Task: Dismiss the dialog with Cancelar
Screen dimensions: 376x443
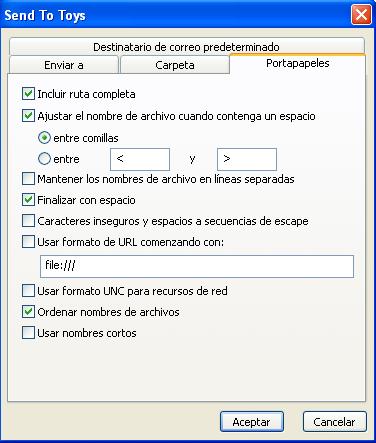Action: [x=335, y=422]
